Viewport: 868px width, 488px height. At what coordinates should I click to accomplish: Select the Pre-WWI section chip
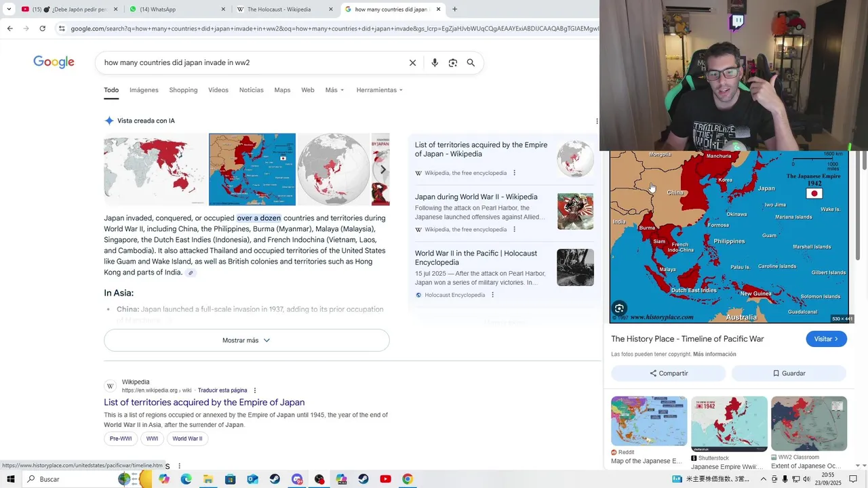[x=121, y=439]
